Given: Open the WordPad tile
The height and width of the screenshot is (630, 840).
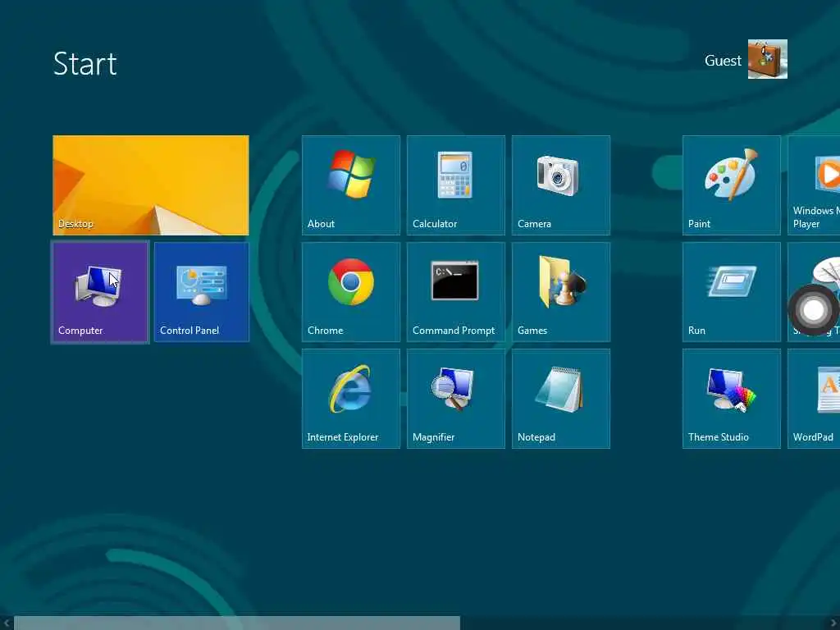Looking at the screenshot, I should [x=814, y=399].
